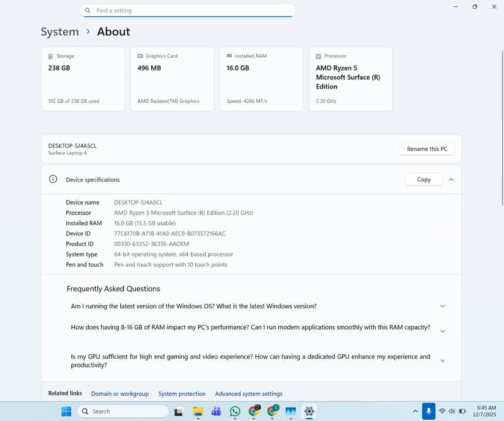
Task: Open the Windows Start menu
Action: pos(66,412)
